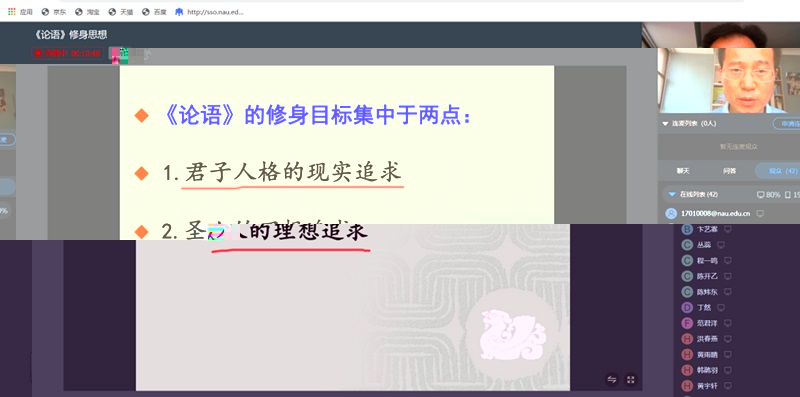Select attendee 黄宇轩
Screen dimensions: 800x397
coord(707,386)
